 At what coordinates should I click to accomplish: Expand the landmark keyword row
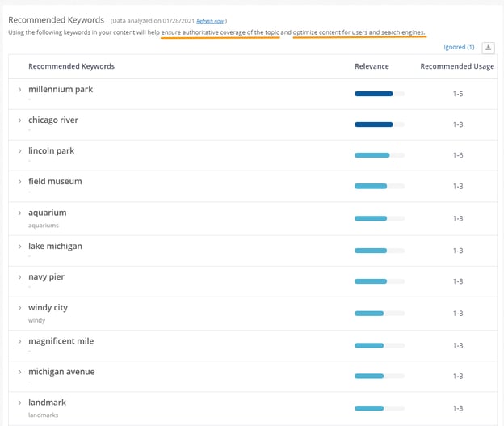19,403
